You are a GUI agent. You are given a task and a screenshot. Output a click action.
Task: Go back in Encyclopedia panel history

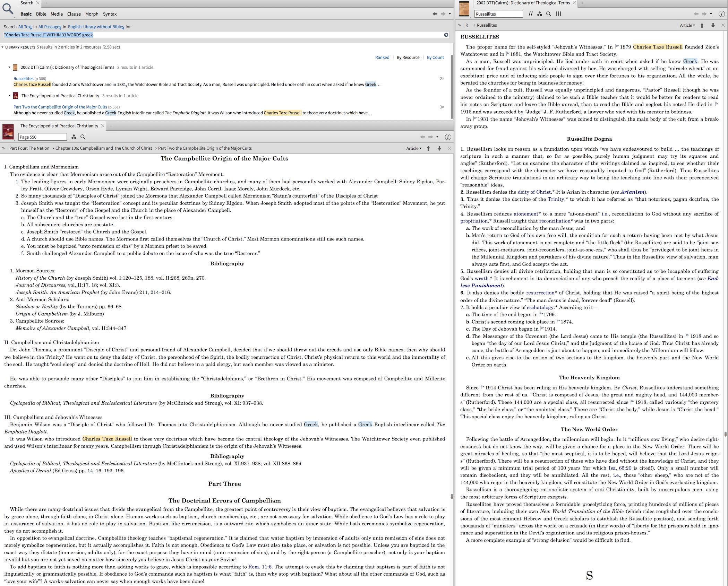pyautogui.click(x=422, y=137)
